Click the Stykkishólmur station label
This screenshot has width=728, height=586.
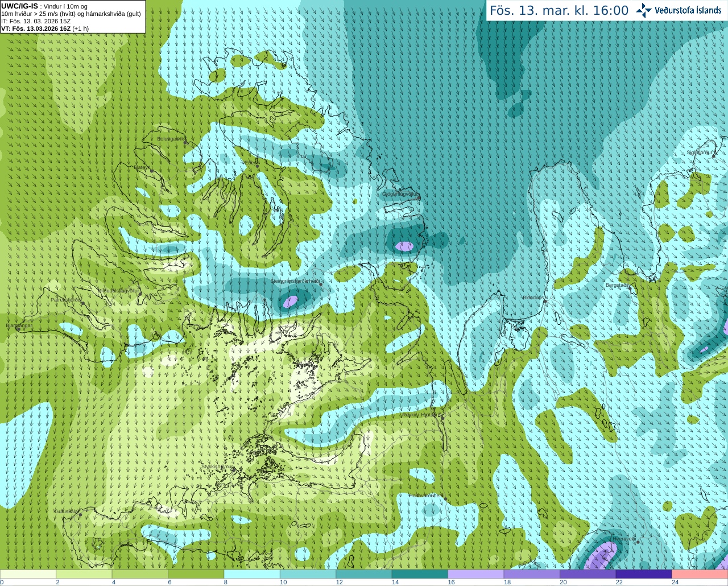point(218,467)
